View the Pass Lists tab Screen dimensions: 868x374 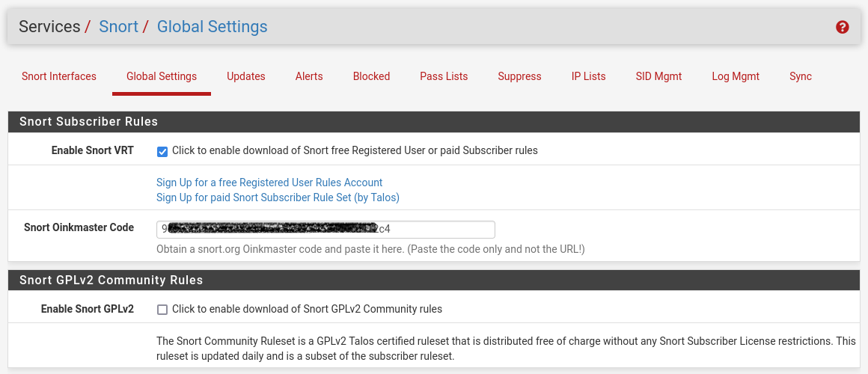tap(444, 76)
